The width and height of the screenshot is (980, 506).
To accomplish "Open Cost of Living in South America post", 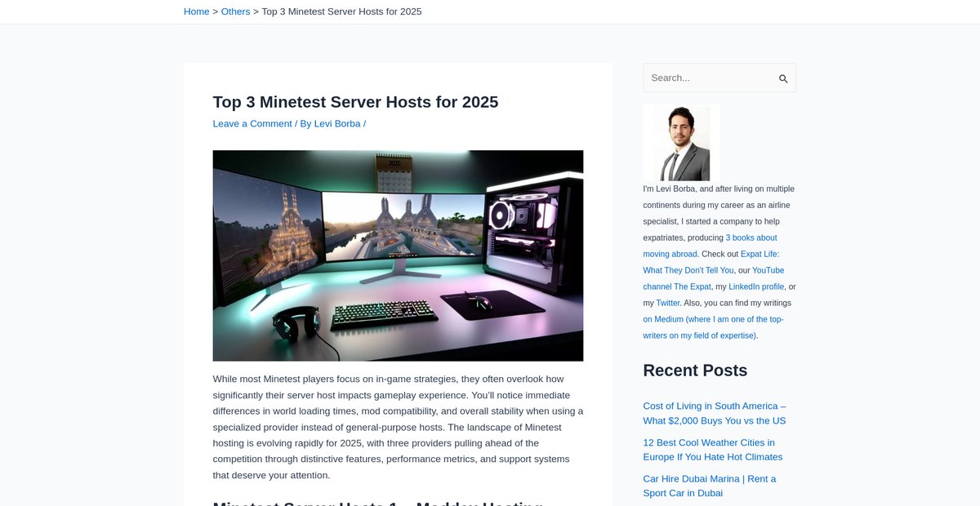I will click(715, 413).
